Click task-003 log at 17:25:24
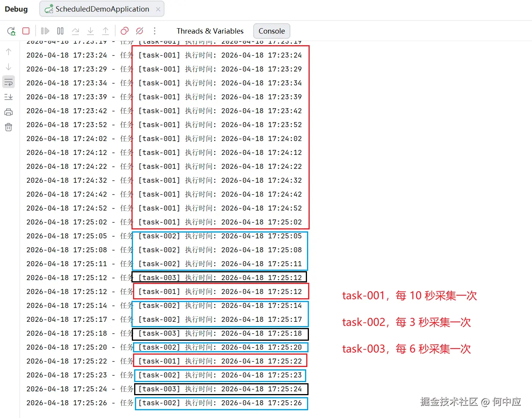Screen dimensions: 532x418 tap(164, 389)
